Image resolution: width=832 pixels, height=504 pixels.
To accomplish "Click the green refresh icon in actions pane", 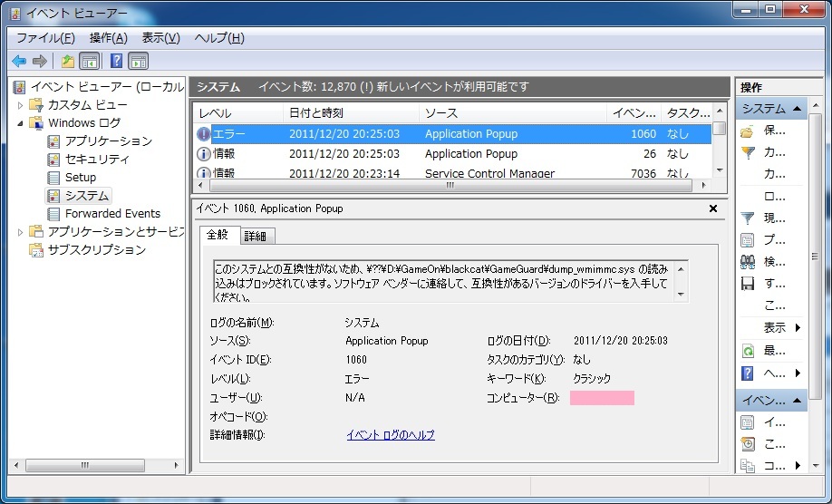I will (748, 351).
